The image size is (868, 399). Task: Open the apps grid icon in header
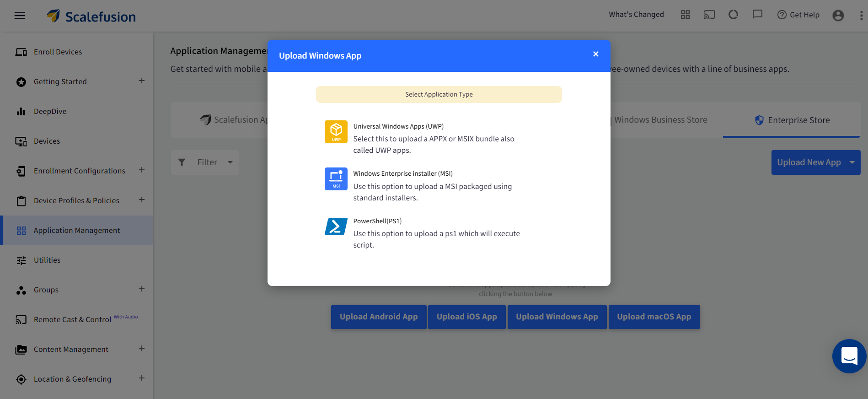point(685,15)
